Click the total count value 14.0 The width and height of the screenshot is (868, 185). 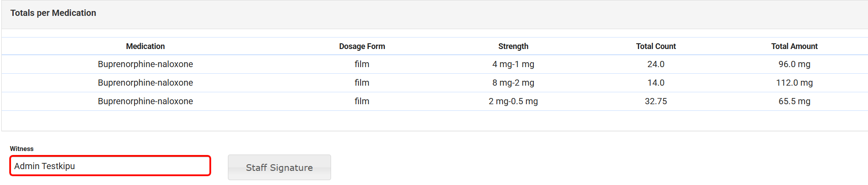pyautogui.click(x=656, y=83)
